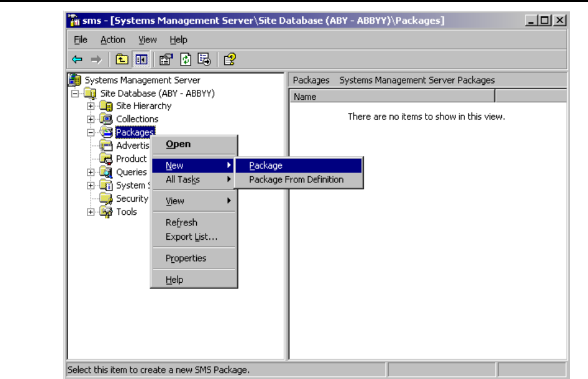The width and height of the screenshot is (588, 379).
Task: Collapse the Site Database tree node
Action: 75,93
